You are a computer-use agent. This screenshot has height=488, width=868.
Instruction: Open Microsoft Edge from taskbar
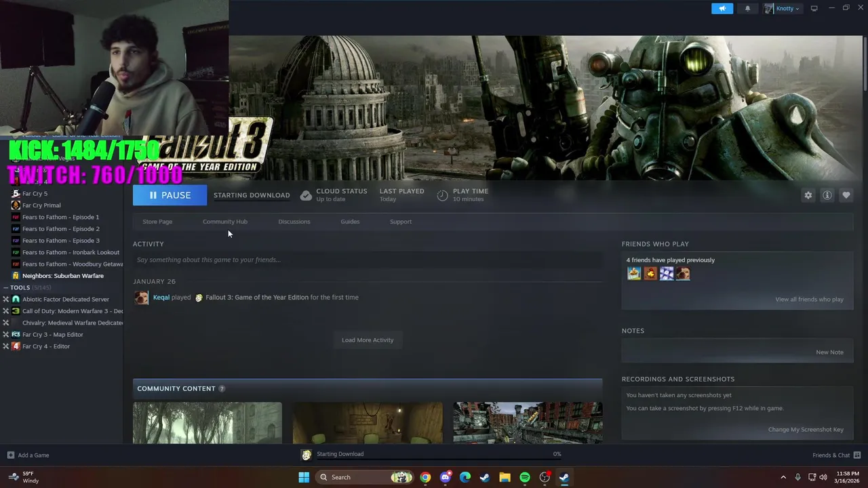coord(465,477)
